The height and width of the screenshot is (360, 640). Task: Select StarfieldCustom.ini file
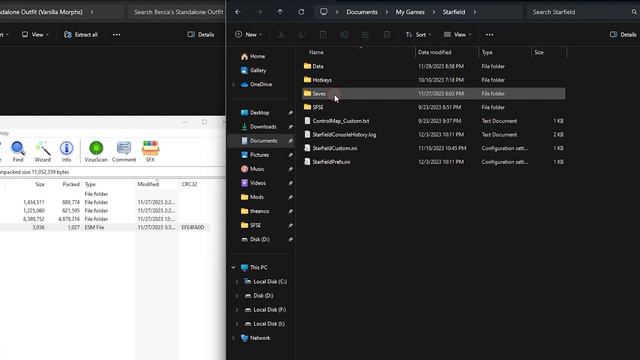[433, 148]
